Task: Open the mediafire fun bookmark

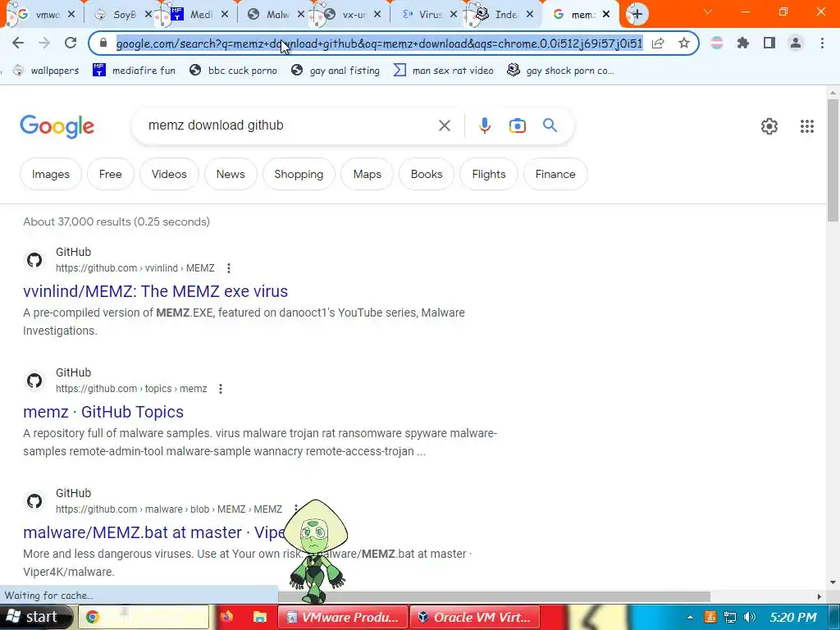Action: point(134,71)
